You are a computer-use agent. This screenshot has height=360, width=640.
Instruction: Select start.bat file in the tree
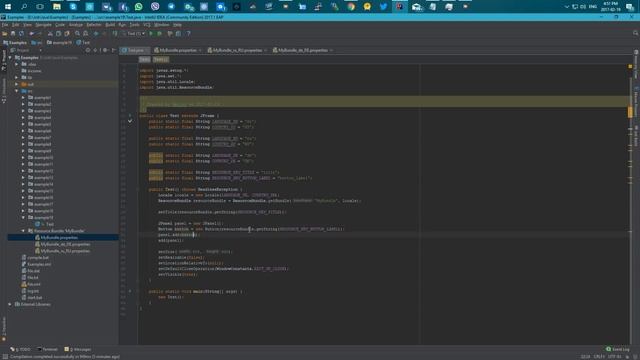[32, 298]
